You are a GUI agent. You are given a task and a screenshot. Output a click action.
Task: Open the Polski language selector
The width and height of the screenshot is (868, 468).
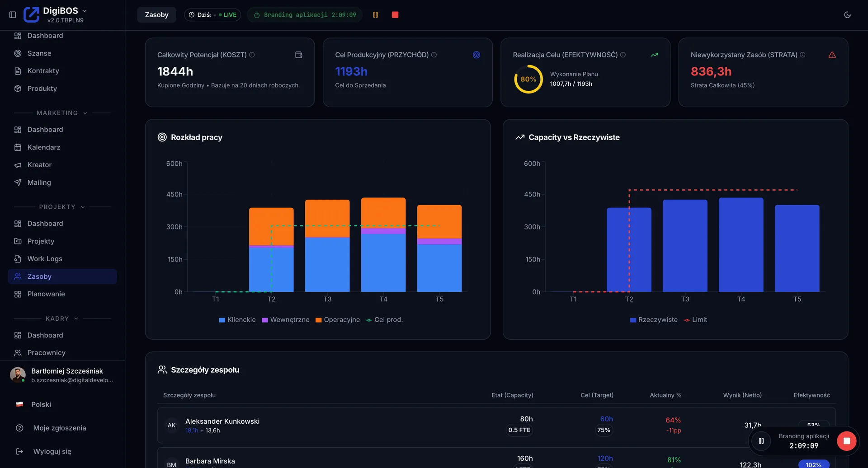62,404
